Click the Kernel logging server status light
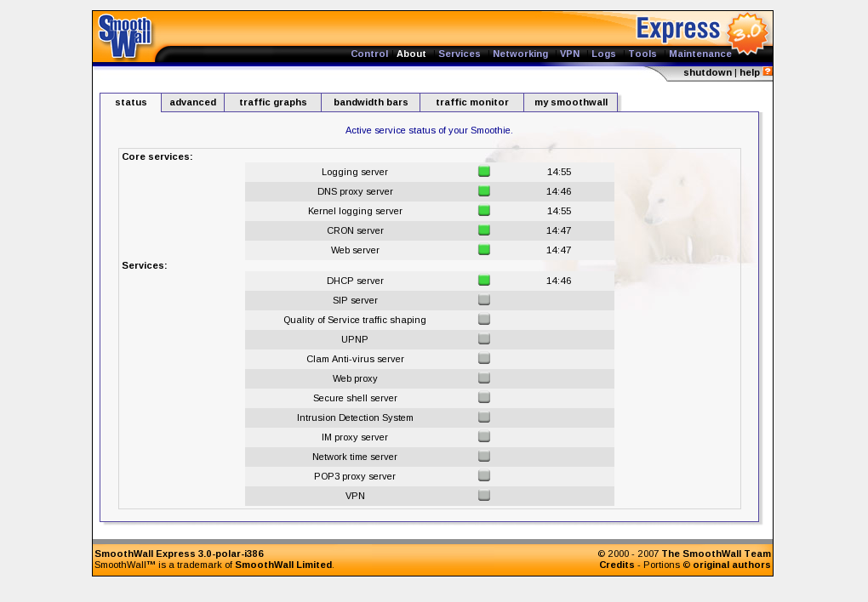 coord(484,211)
